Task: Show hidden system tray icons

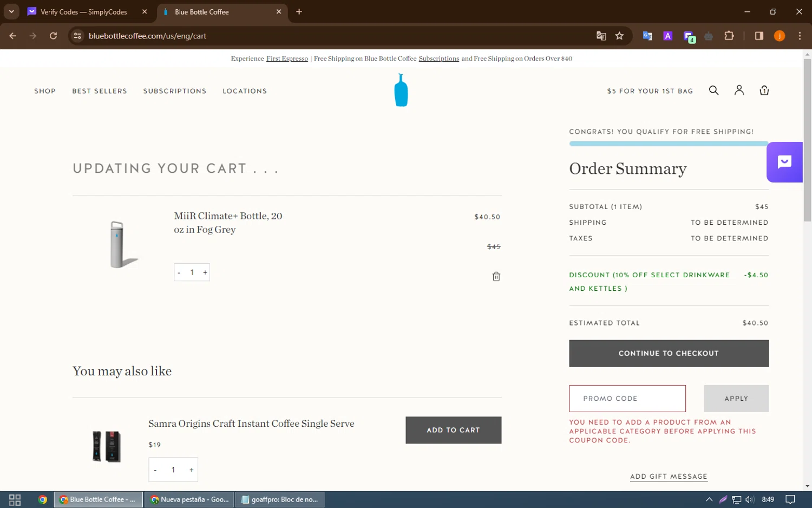Action: pos(709,499)
